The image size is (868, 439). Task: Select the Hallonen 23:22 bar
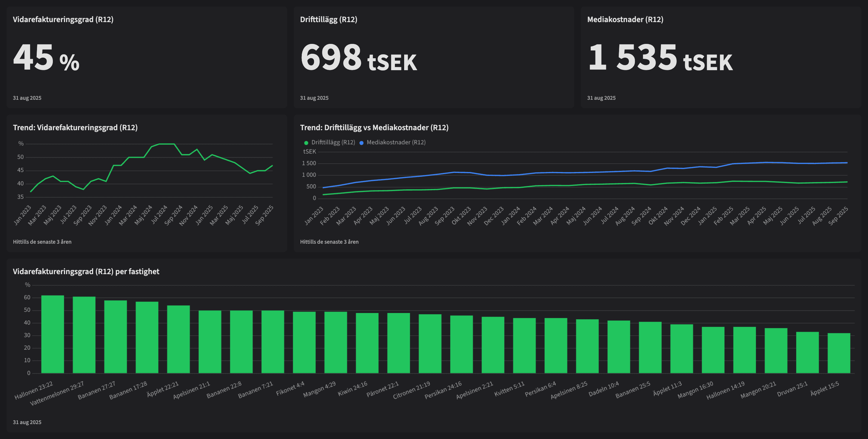coord(53,334)
